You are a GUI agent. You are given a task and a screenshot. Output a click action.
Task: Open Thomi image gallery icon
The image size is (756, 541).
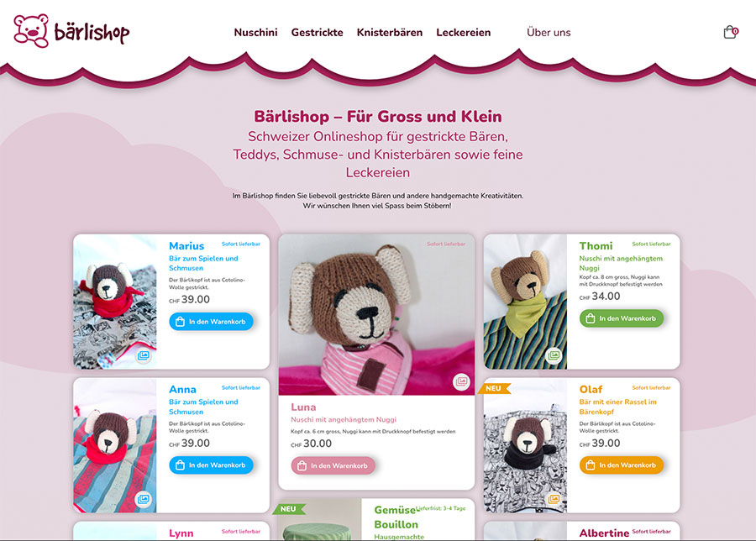pos(554,355)
